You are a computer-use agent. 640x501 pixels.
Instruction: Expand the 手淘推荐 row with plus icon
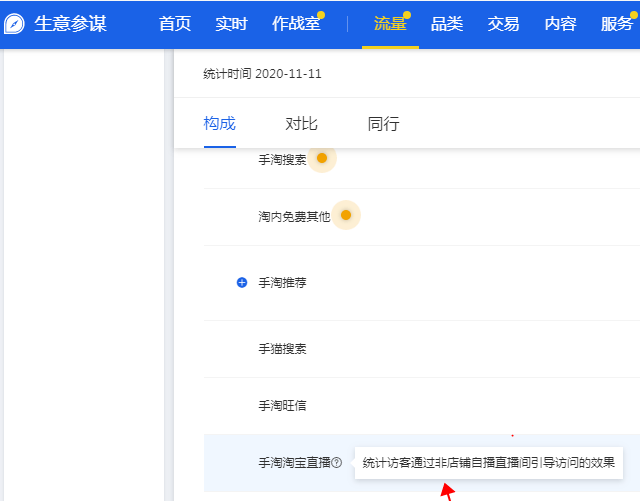pos(241,283)
